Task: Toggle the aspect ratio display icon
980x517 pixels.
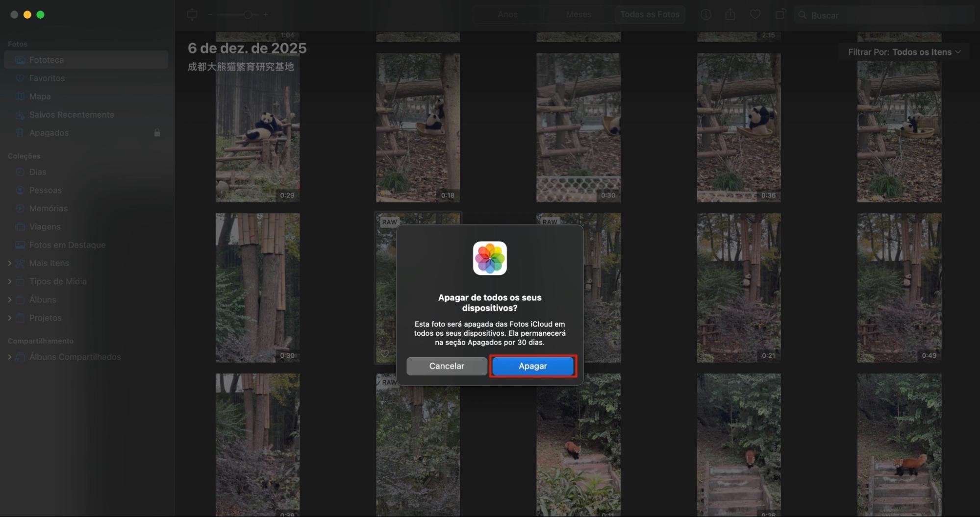Action: point(192,14)
